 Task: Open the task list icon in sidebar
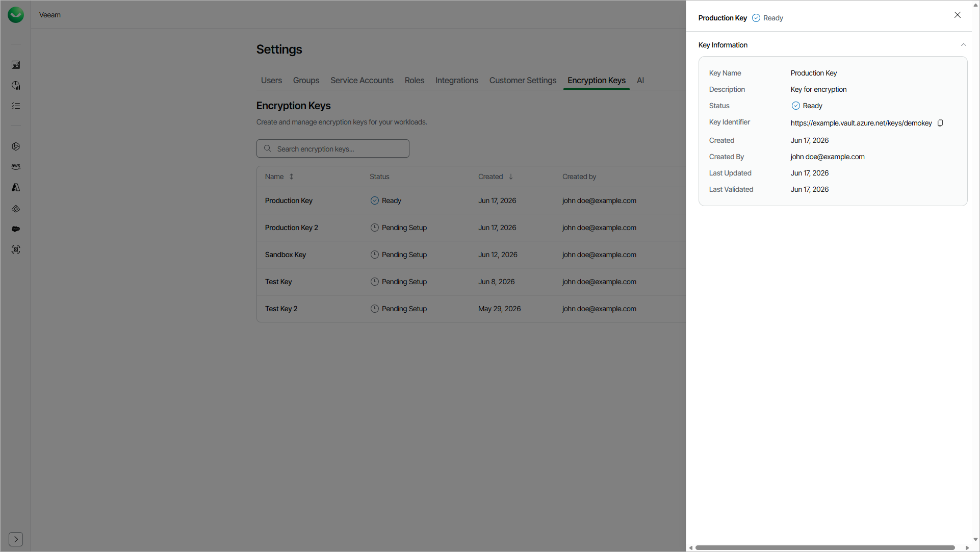(16, 106)
